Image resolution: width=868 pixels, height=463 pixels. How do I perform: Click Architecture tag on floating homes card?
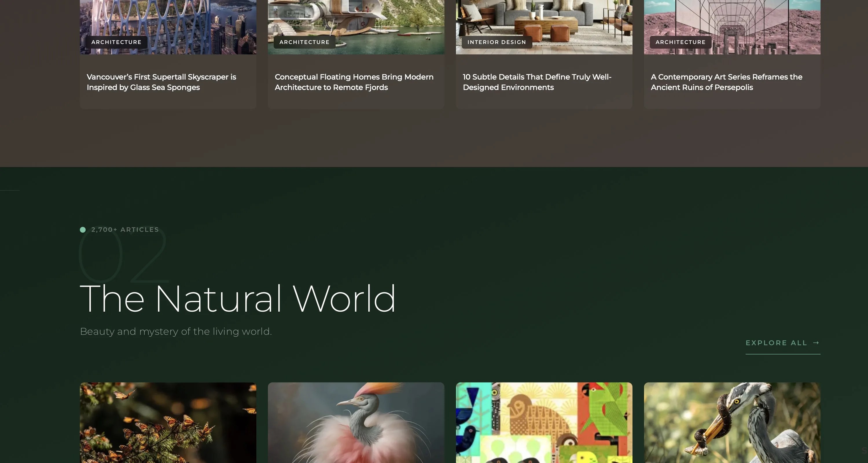(304, 42)
